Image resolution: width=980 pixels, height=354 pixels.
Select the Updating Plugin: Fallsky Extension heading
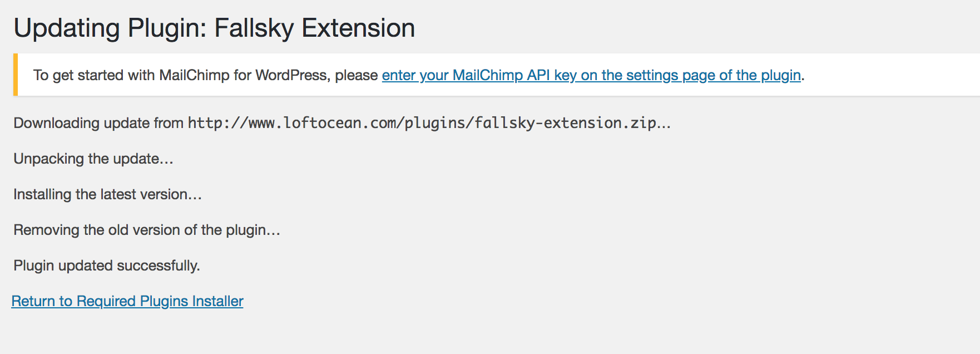(x=215, y=28)
